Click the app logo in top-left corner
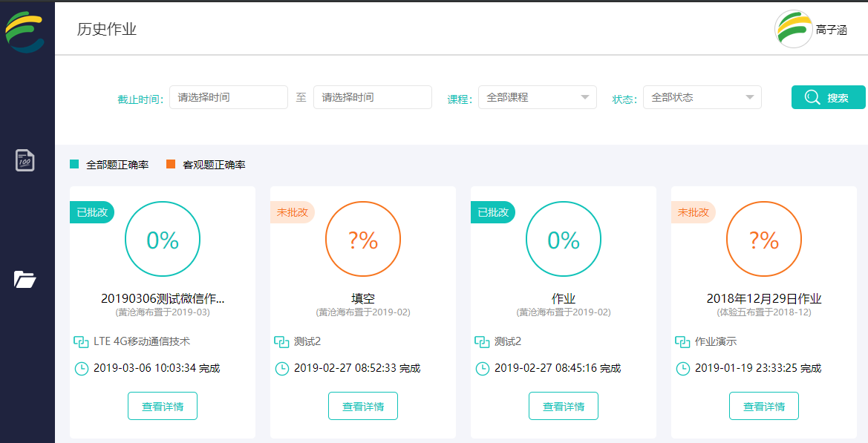 tap(25, 32)
